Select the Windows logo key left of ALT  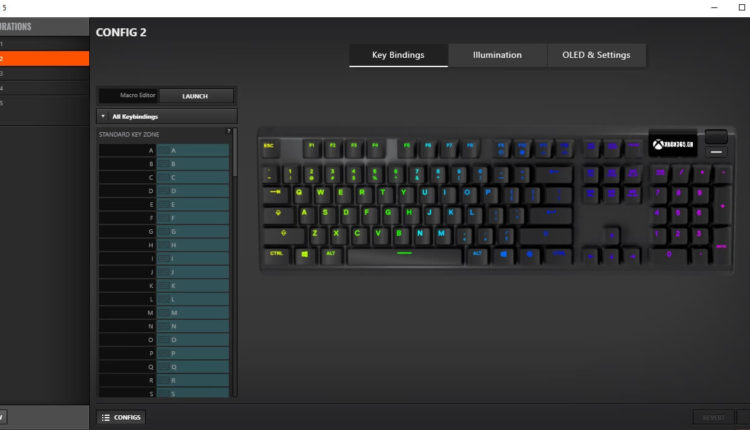[x=305, y=256]
